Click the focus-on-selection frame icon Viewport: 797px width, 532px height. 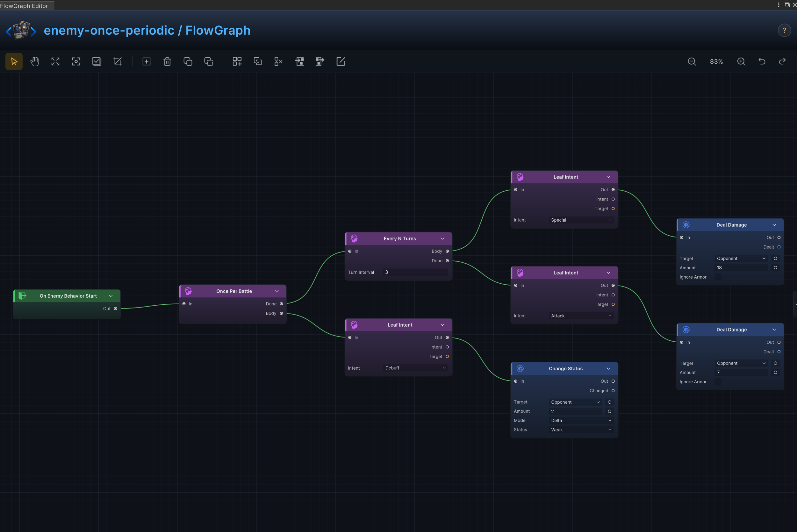click(x=76, y=61)
